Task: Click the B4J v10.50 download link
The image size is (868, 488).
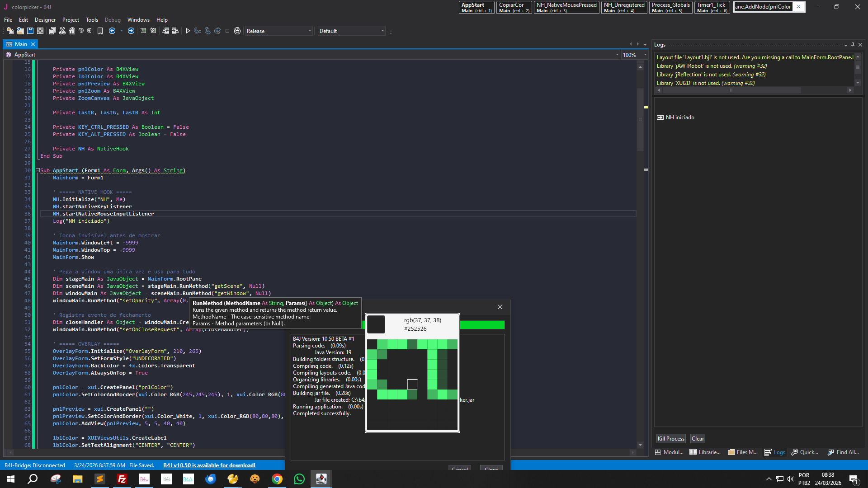Action: click(209, 465)
